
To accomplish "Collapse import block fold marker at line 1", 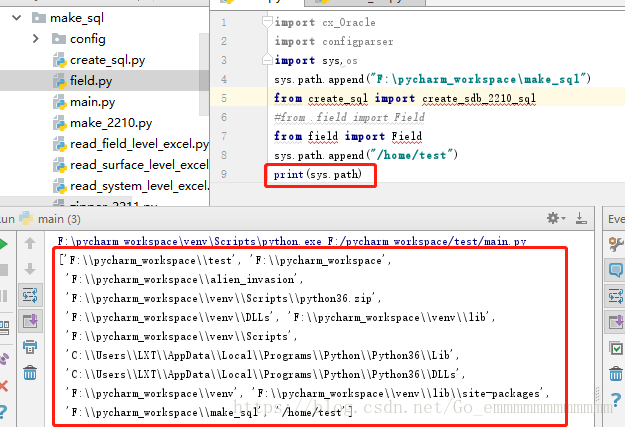I will 267,22.
